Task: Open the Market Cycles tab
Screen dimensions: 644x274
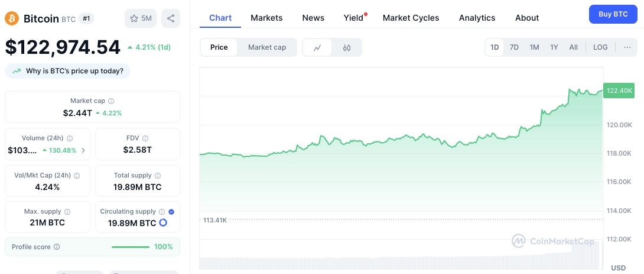Action: click(411, 18)
